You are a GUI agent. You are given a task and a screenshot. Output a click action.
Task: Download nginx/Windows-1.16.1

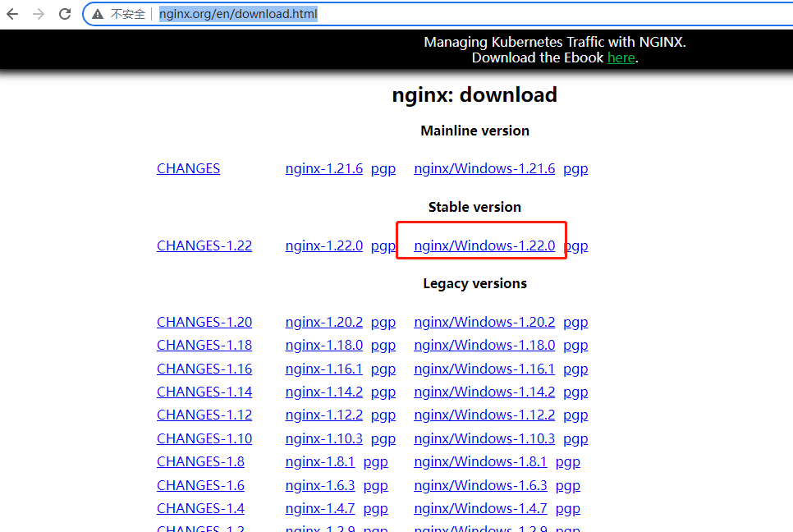coord(484,369)
